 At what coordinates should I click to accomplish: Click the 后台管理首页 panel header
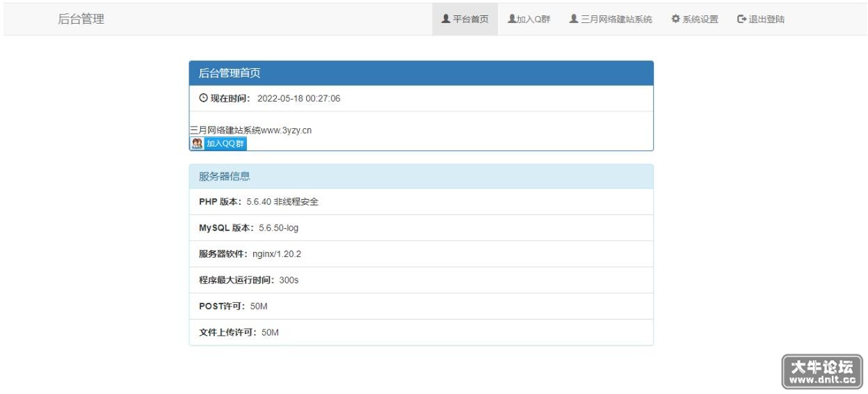coord(421,73)
